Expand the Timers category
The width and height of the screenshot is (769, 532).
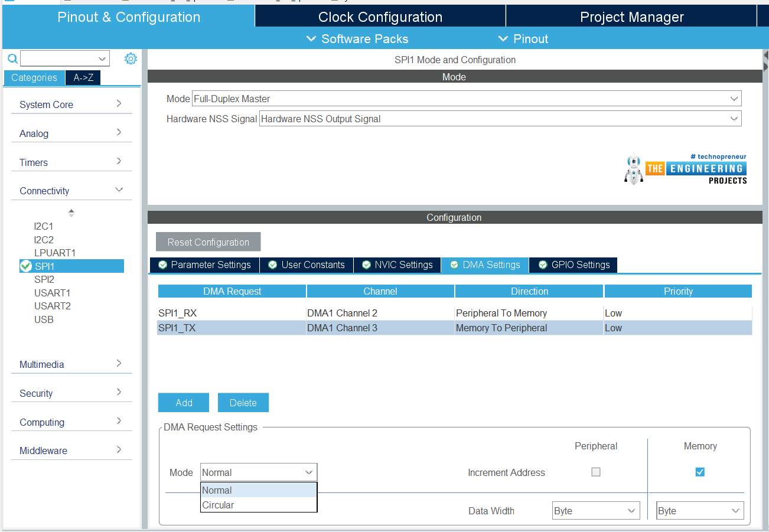point(71,162)
